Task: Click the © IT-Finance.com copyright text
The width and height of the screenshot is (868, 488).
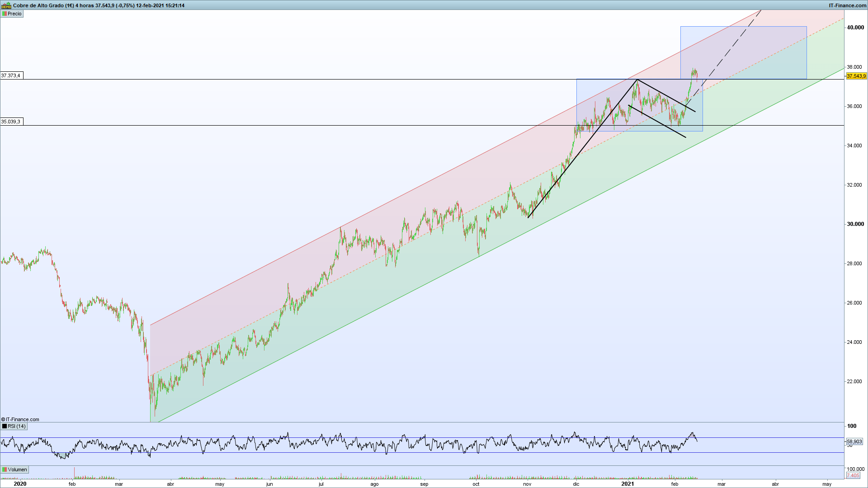Action: [x=20, y=419]
